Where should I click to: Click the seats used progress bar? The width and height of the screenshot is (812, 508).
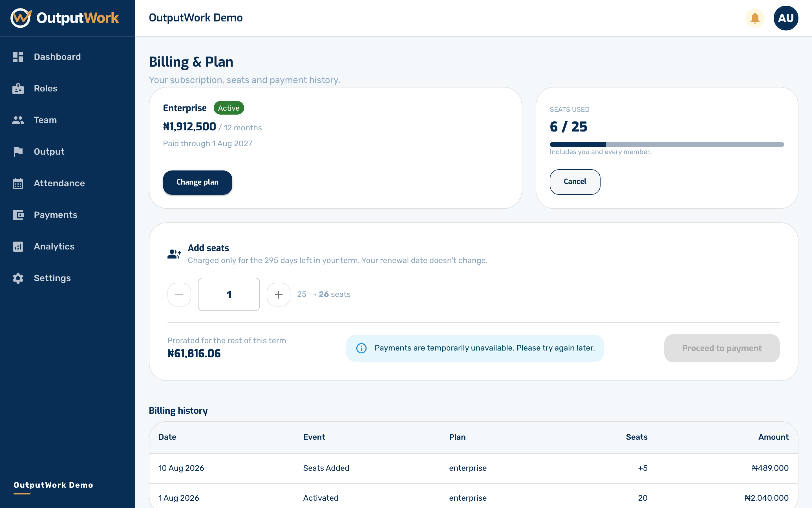(x=667, y=144)
